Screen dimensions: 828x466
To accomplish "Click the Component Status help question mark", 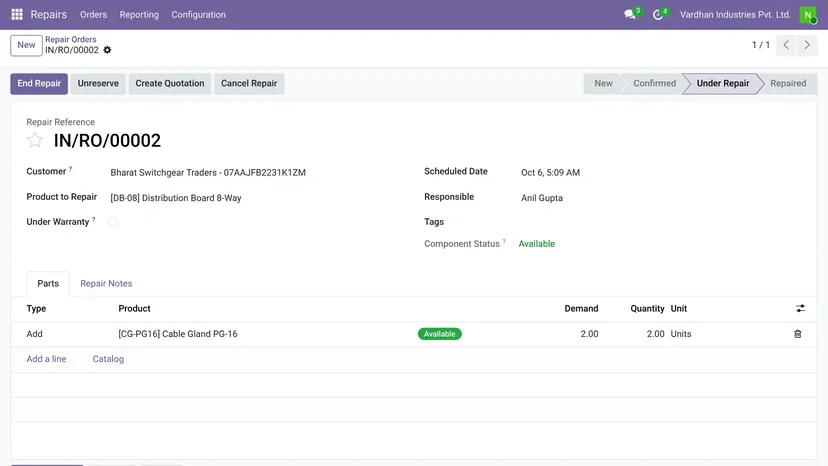I will pyautogui.click(x=504, y=242).
